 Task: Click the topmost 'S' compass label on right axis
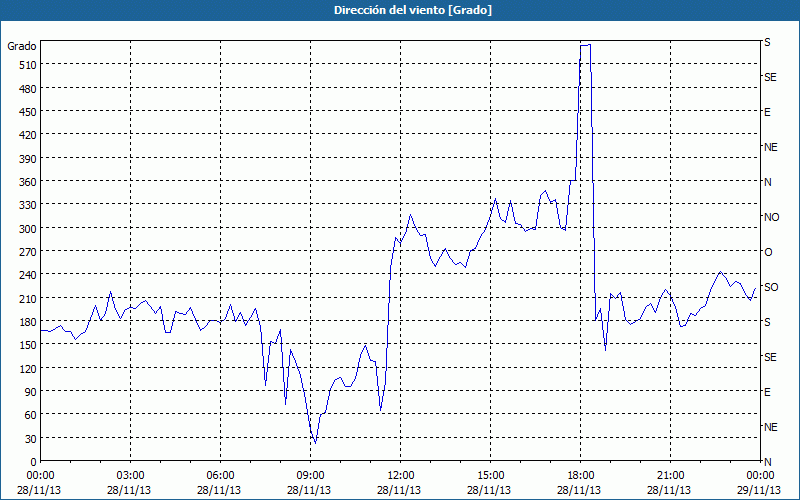point(767,42)
